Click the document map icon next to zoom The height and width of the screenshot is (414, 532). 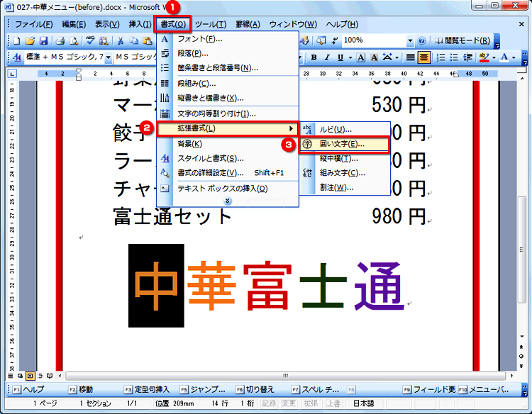[321, 41]
